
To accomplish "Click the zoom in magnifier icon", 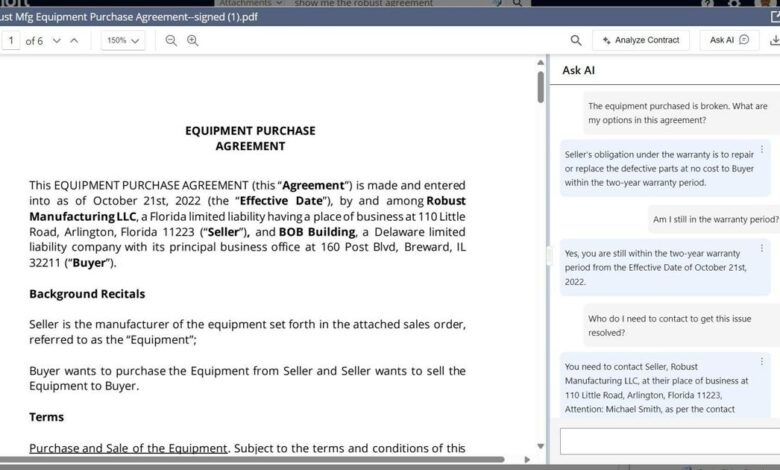I will coord(193,40).
